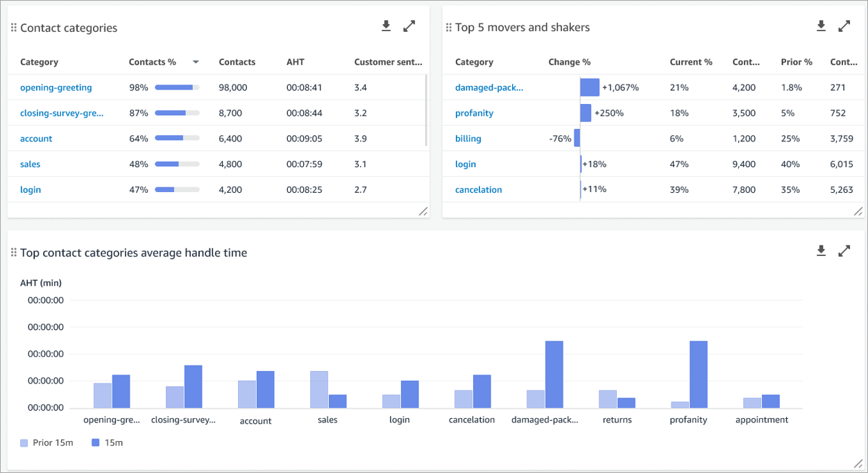Viewport: 868px width, 473px height.
Task: Open the billing category link
Action: point(468,139)
